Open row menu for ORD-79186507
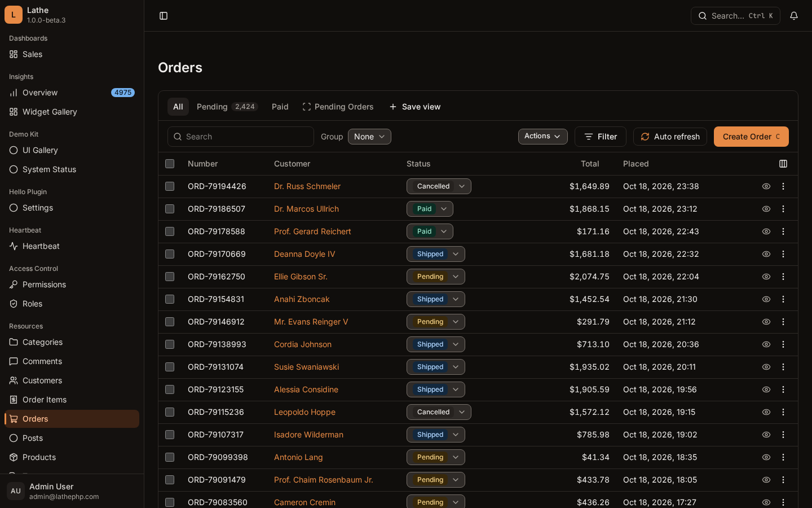 (x=783, y=209)
